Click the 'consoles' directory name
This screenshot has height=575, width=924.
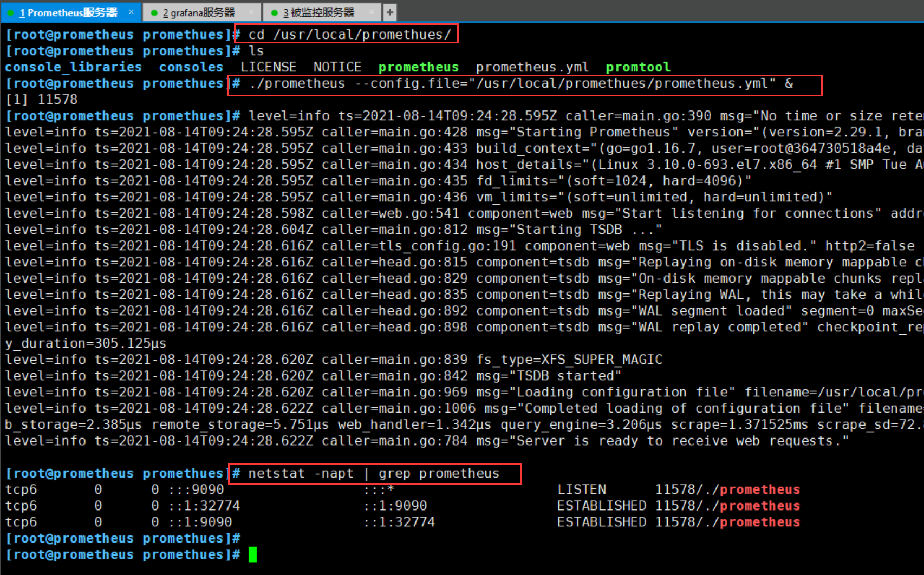(191, 67)
